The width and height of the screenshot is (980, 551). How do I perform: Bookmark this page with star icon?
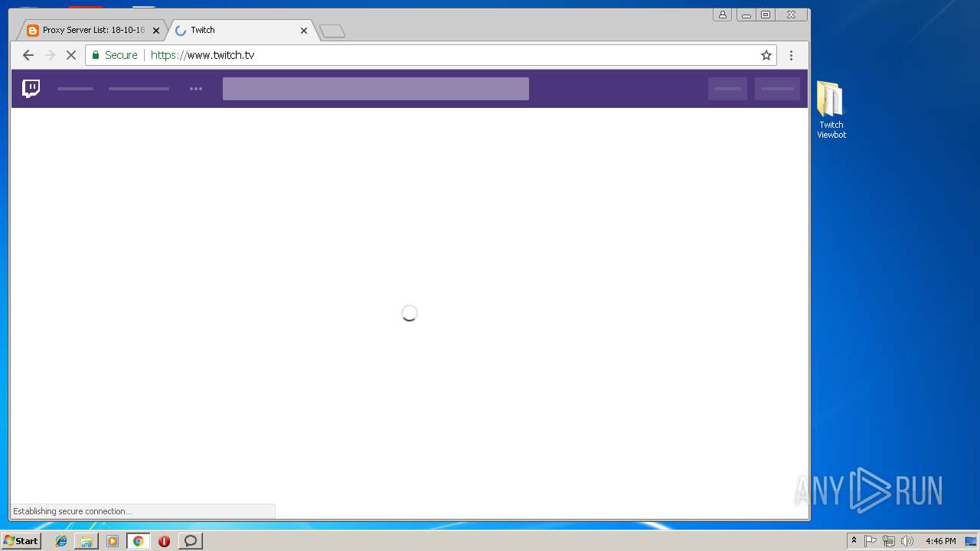click(766, 55)
